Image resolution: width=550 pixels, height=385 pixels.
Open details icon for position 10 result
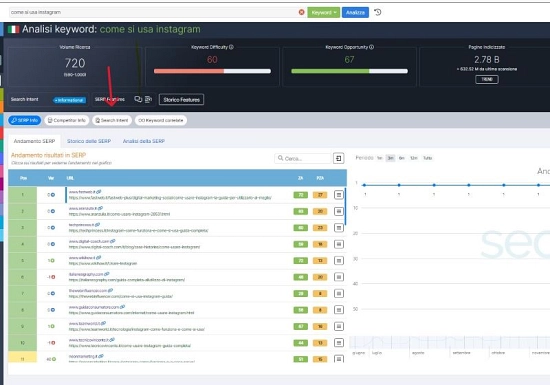[x=338, y=343]
